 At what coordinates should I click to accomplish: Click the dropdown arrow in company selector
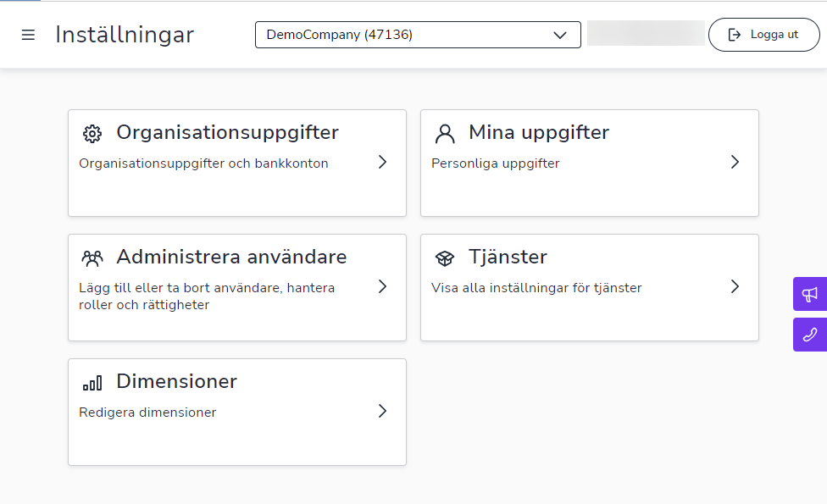(560, 36)
